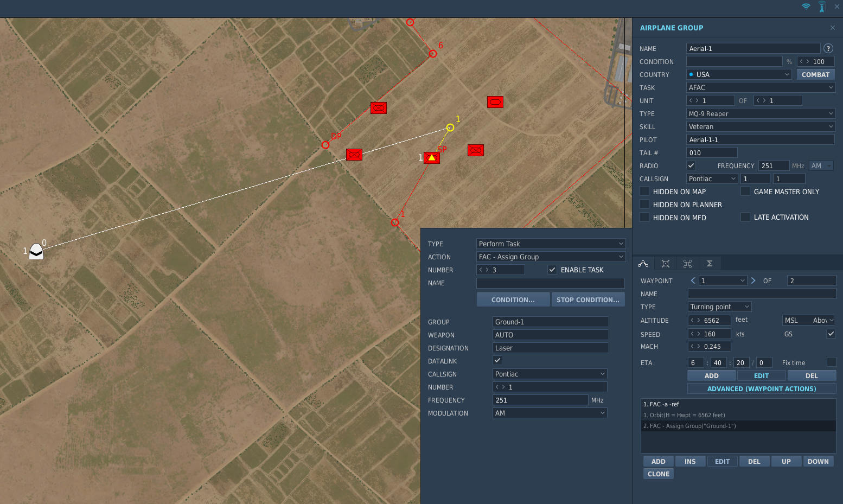Click the Stop Condition button
The image size is (843, 504).
588,299
